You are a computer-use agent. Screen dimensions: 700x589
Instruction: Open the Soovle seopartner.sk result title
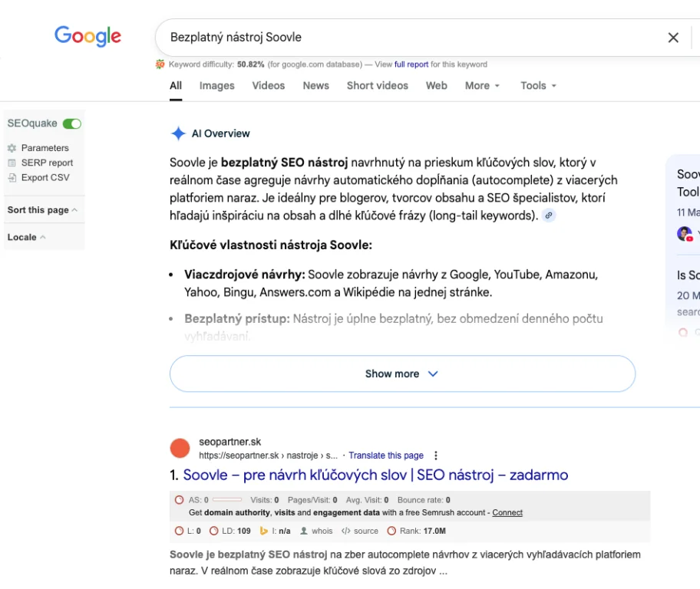click(x=375, y=475)
